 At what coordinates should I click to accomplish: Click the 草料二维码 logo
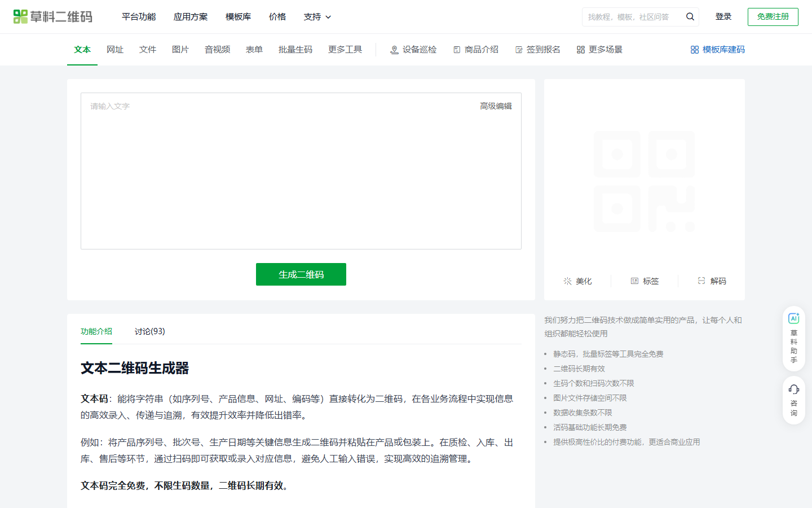pos(52,17)
